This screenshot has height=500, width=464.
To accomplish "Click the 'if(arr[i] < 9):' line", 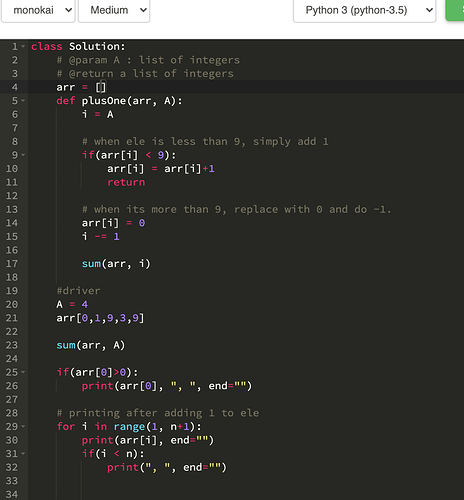I will click(129, 155).
